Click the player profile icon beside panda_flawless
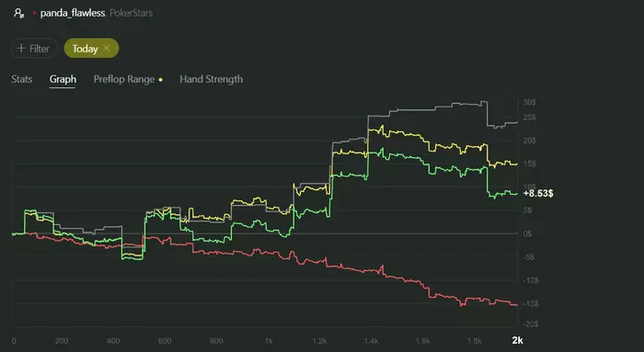The image size is (644, 352). 19,13
